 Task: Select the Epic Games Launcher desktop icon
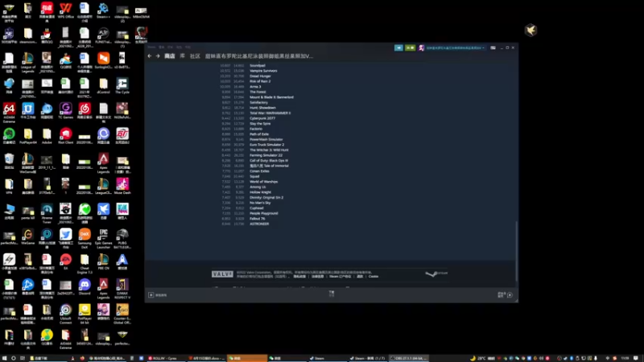(104, 238)
